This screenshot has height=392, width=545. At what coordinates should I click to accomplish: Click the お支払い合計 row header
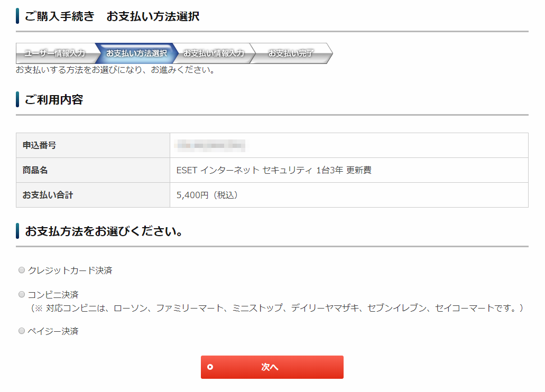click(x=93, y=195)
